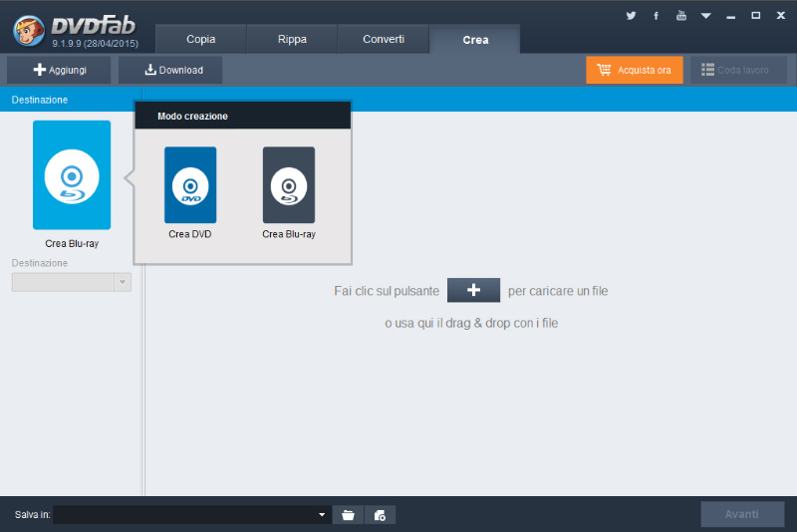Open the Twitter link icon
This screenshot has width=797, height=532.
pos(631,16)
